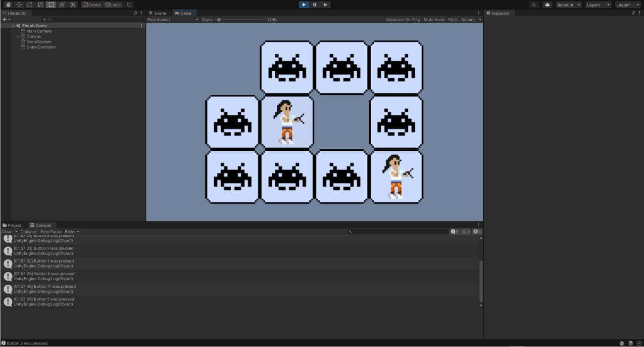Toggle the grid snapping icon
Image resolution: width=644 pixels, height=347 pixels.
pos(129,4)
